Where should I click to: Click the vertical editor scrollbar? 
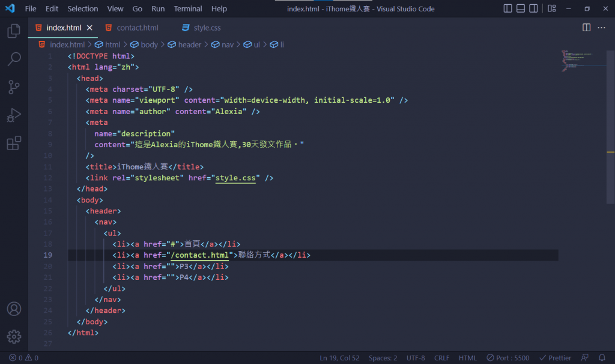611,127
